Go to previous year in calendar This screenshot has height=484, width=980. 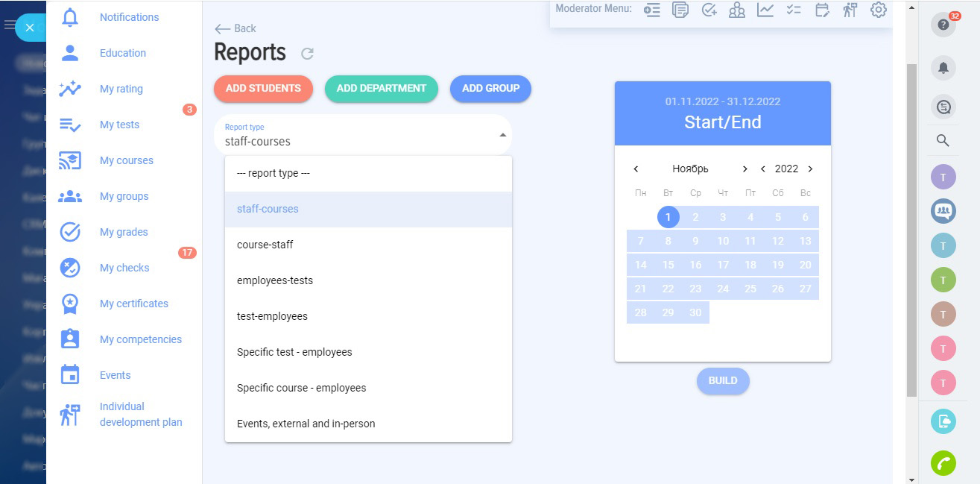pyautogui.click(x=763, y=169)
